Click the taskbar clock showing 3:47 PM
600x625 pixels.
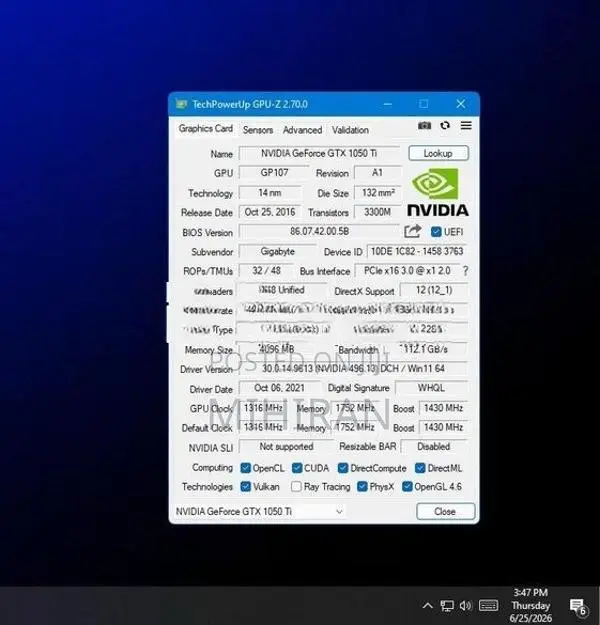pos(531,605)
